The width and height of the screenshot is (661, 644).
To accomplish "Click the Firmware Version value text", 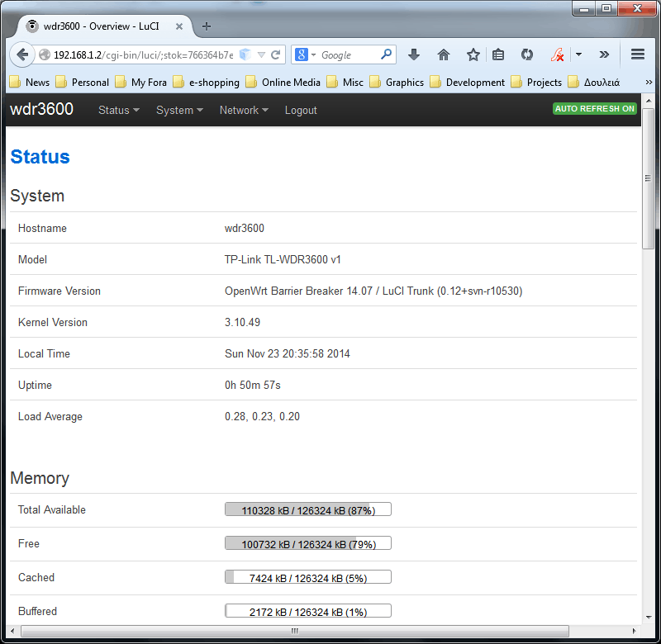I will 373,291.
